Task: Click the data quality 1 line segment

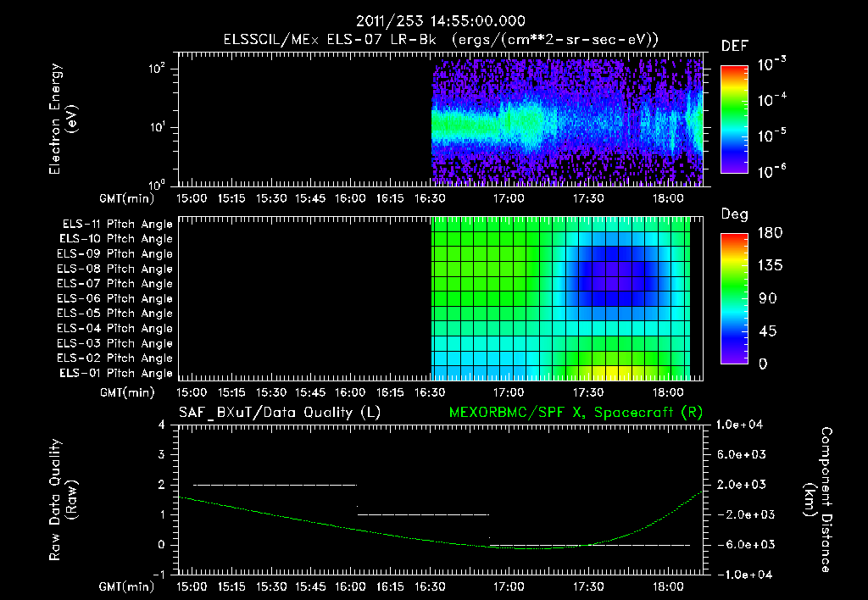Action: 424,514
